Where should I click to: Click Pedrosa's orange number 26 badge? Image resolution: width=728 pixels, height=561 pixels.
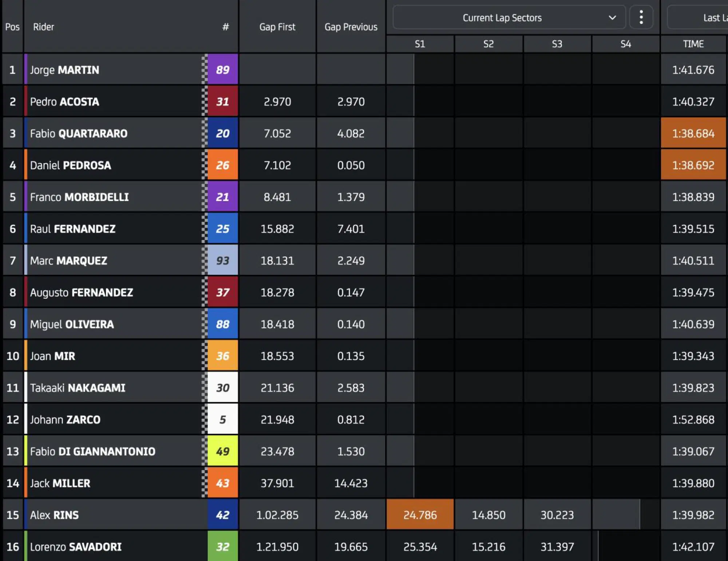tap(222, 165)
